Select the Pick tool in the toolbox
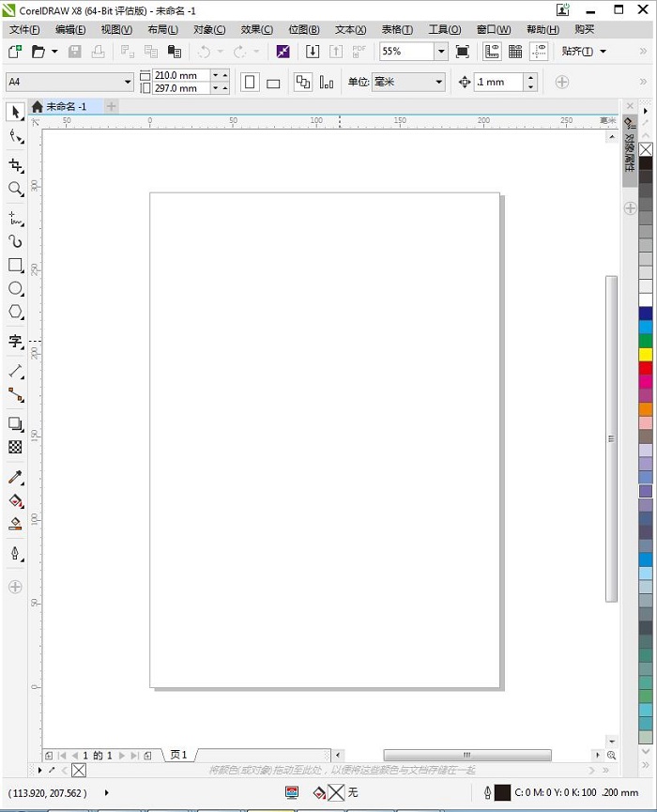657x812 pixels. tap(16, 112)
